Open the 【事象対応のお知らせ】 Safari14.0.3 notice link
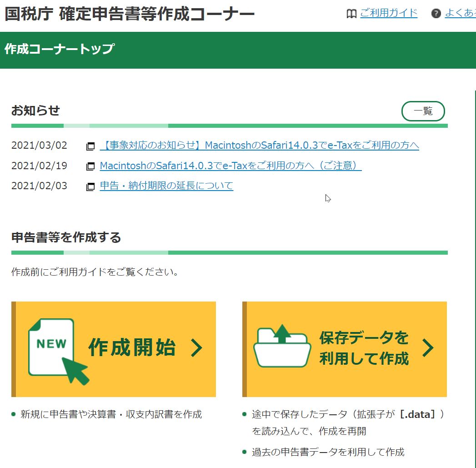 coord(260,145)
